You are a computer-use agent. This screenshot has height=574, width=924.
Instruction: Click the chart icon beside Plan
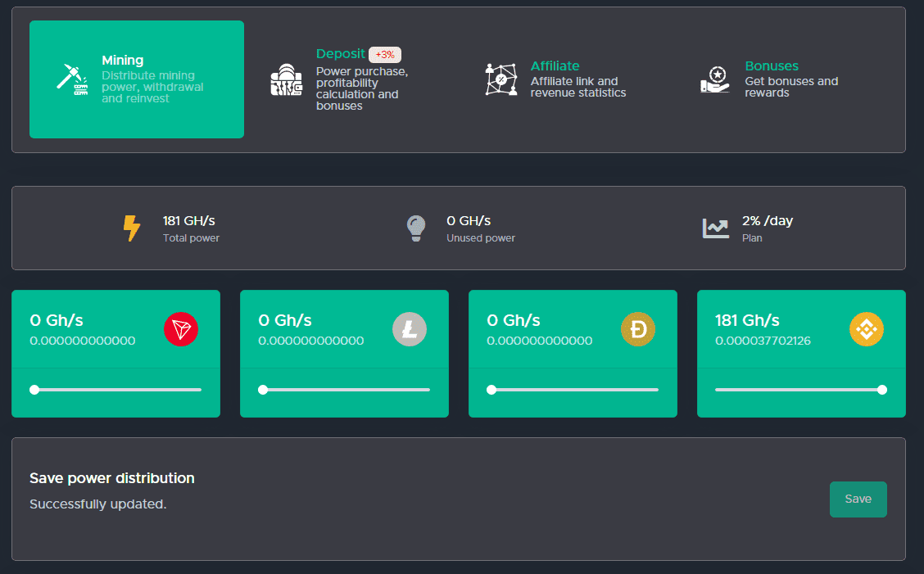point(715,228)
